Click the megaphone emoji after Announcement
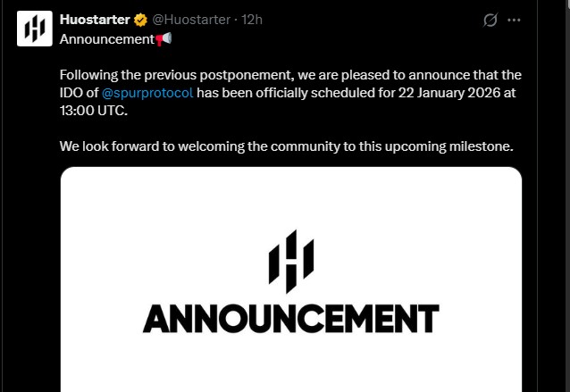The height and width of the screenshot is (392, 570). point(163,39)
